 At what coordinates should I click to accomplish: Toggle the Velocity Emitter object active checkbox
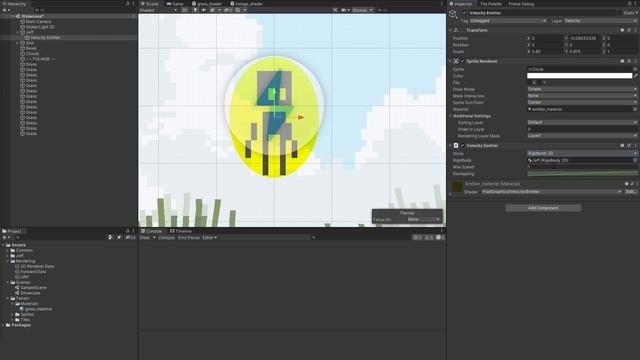[464, 13]
